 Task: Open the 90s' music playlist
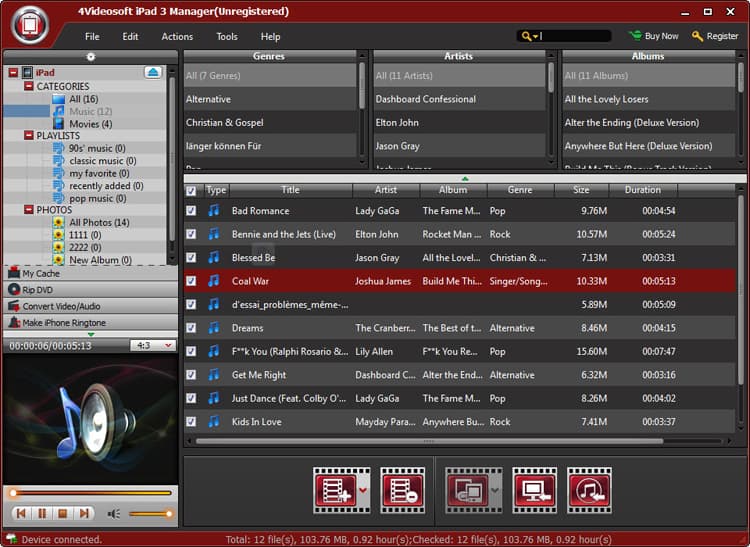pyautogui.click(x=97, y=148)
